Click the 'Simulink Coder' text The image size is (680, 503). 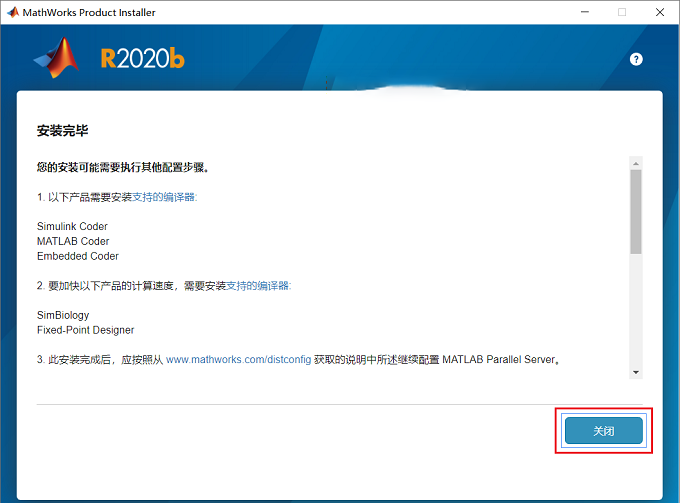tap(72, 226)
